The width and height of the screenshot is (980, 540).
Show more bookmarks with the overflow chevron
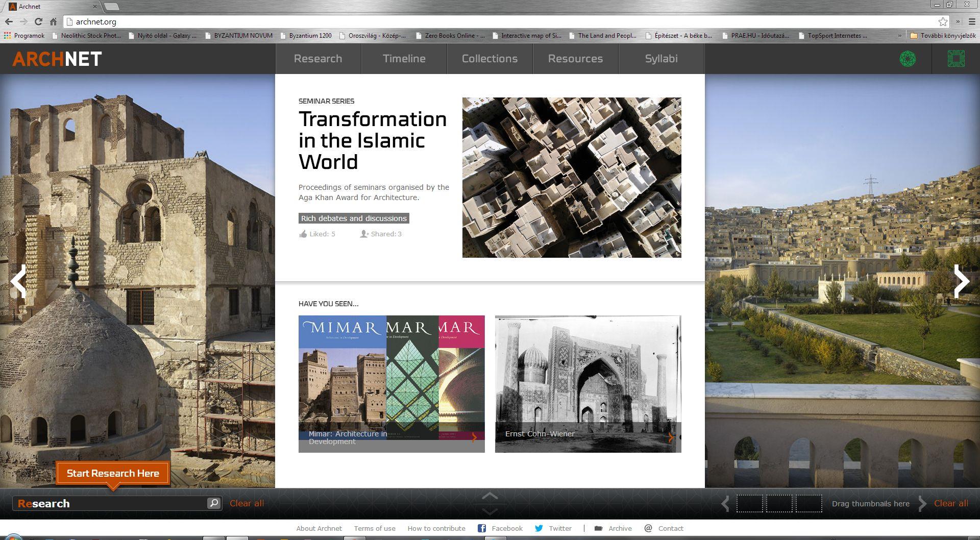[x=899, y=35]
